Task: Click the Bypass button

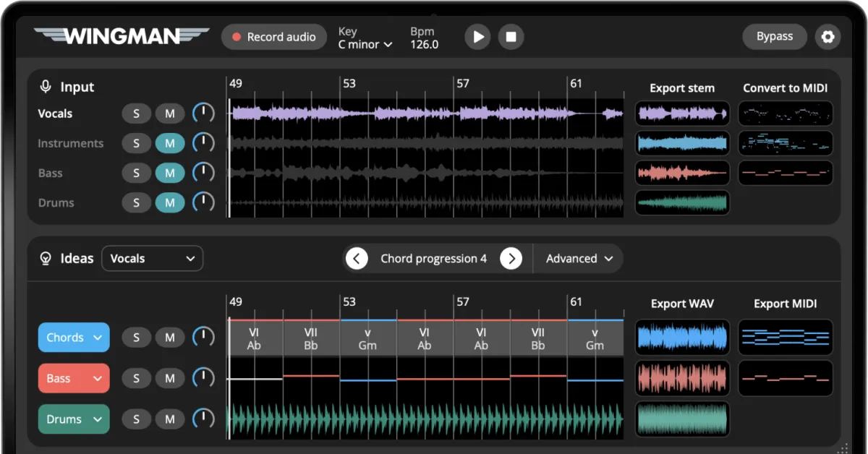Action: [x=775, y=37]
